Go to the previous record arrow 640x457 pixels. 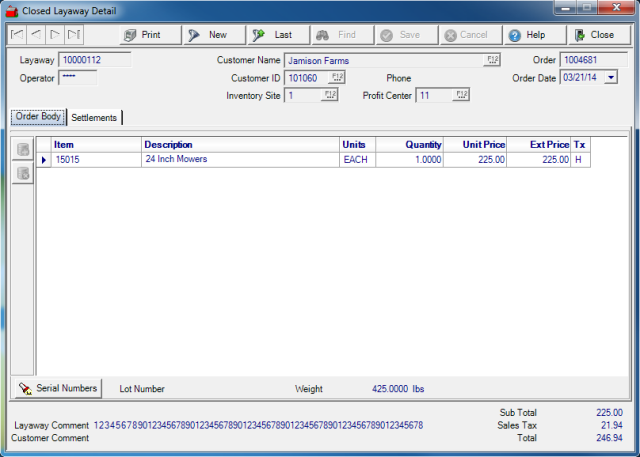click(35, 35)
